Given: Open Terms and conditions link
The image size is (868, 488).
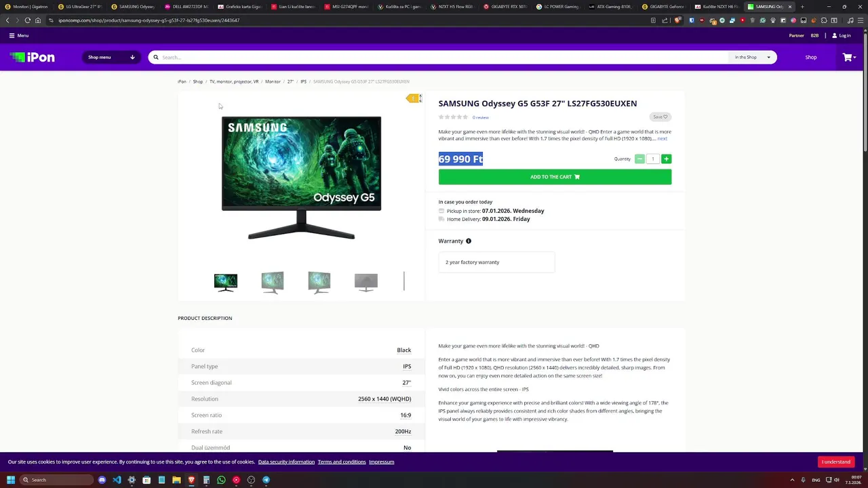Looking at the screenshot, I should pyautogui.click(x=342, y=462).
